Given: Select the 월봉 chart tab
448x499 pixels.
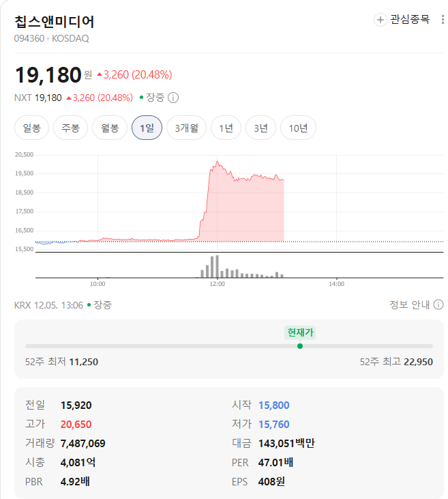Looking at the screenshot, I should pyautogui.click(x=110, y=128).
